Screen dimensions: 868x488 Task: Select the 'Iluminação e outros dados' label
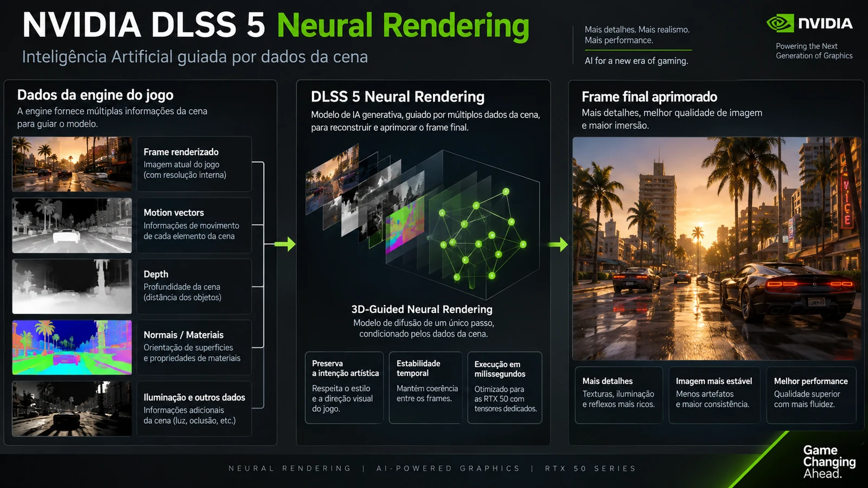[x=194, y=397]
